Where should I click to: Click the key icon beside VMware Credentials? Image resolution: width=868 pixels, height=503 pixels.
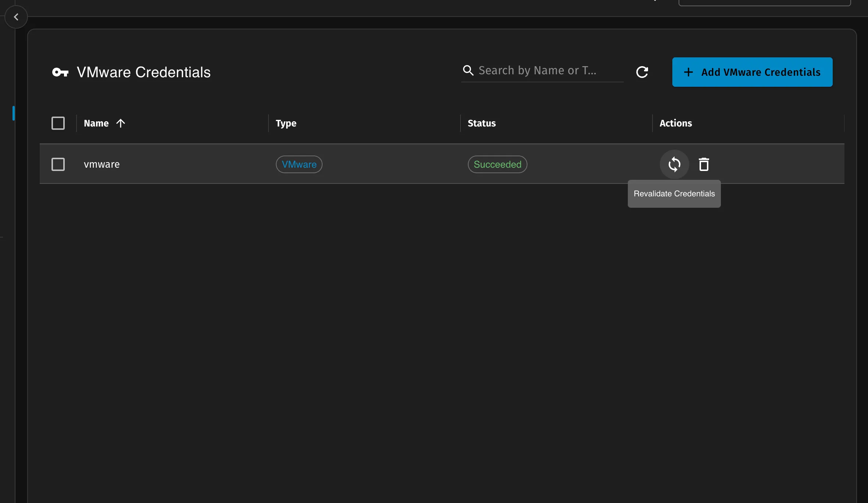coord(60,72)
